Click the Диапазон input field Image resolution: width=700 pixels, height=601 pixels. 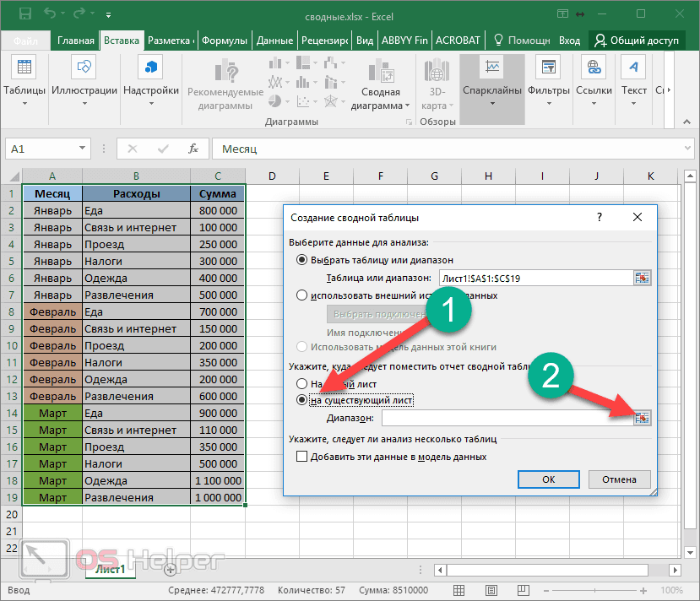coord(507,418)
